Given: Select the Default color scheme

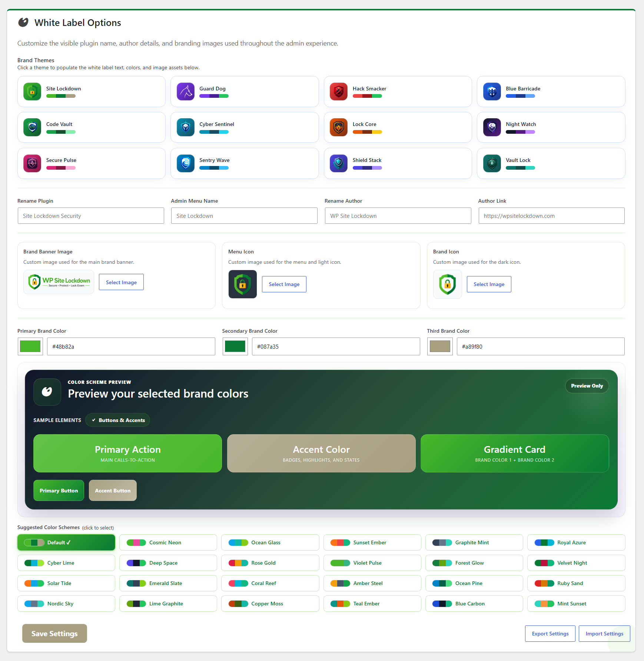Looking at the screenshot, I should (x=66, y=542).
